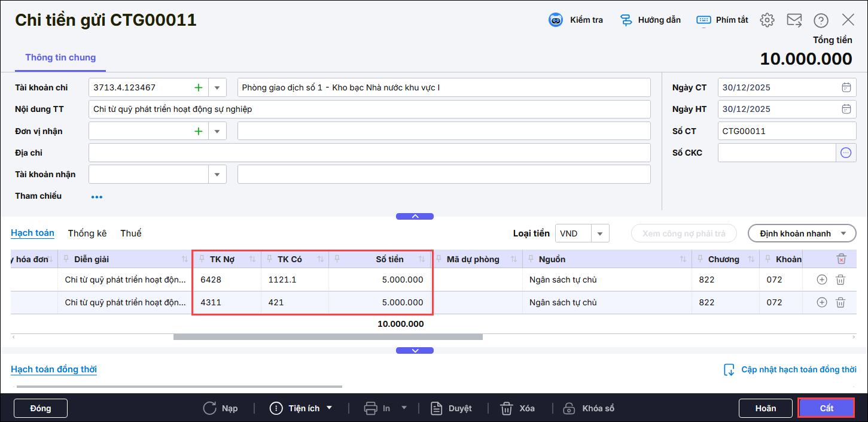Expand the Loại tiền VND dropdown
This screenshot has width=868, height=422.
point(600,233)
